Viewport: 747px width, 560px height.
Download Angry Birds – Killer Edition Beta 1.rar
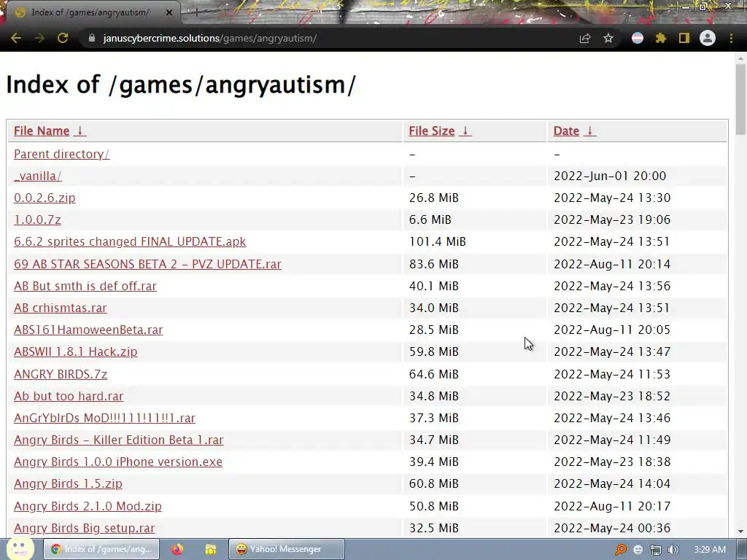(119, 440)
